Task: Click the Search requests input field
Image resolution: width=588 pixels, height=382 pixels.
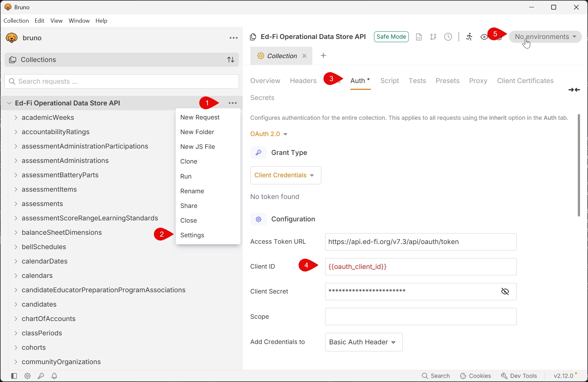Action: (x=121, y=81)
